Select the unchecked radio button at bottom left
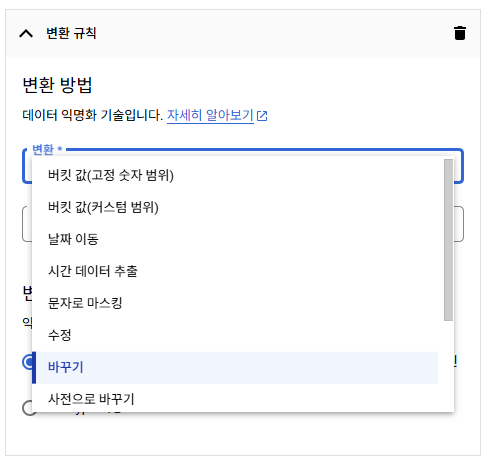Image resolution: width=489 pixels, height=462 pixels. click(x=27, y=408)
